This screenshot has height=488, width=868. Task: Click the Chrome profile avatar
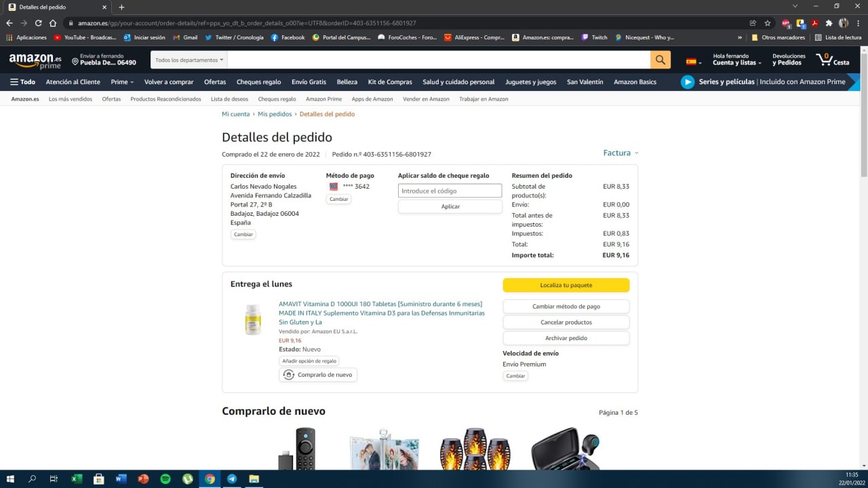pos(844,22)
